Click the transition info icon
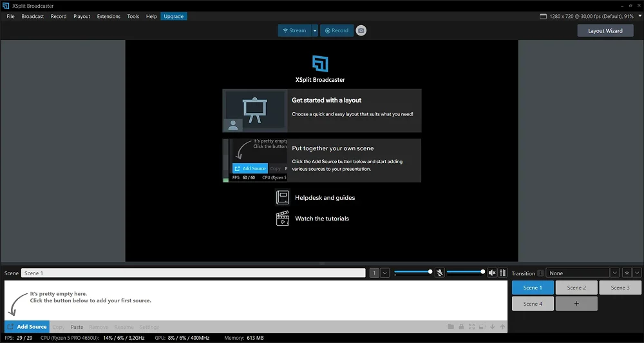The width and height of the screenshot is (644, 343). pyautogui.click(x=540, y=273)
